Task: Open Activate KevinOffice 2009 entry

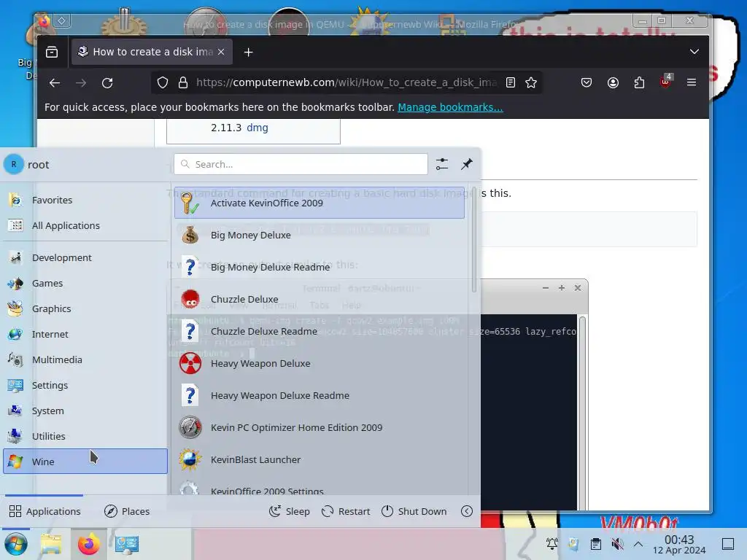Action: click(x=320, y=203)
